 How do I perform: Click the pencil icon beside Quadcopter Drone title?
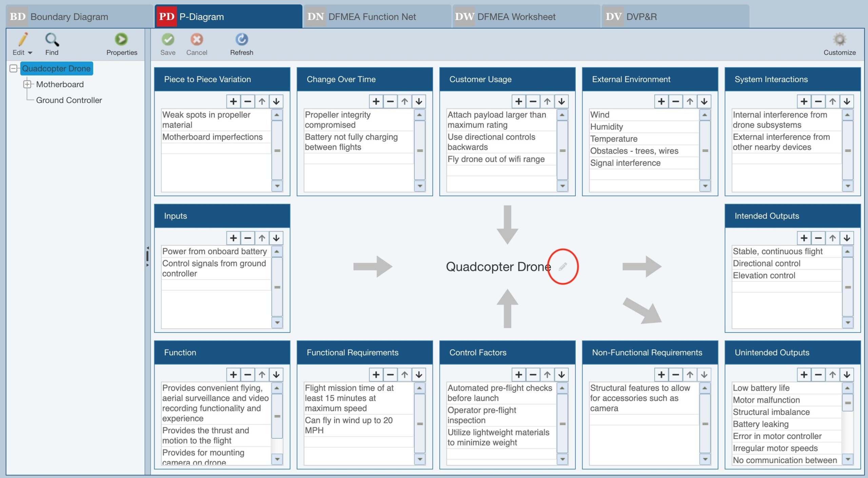click(563, 266)
